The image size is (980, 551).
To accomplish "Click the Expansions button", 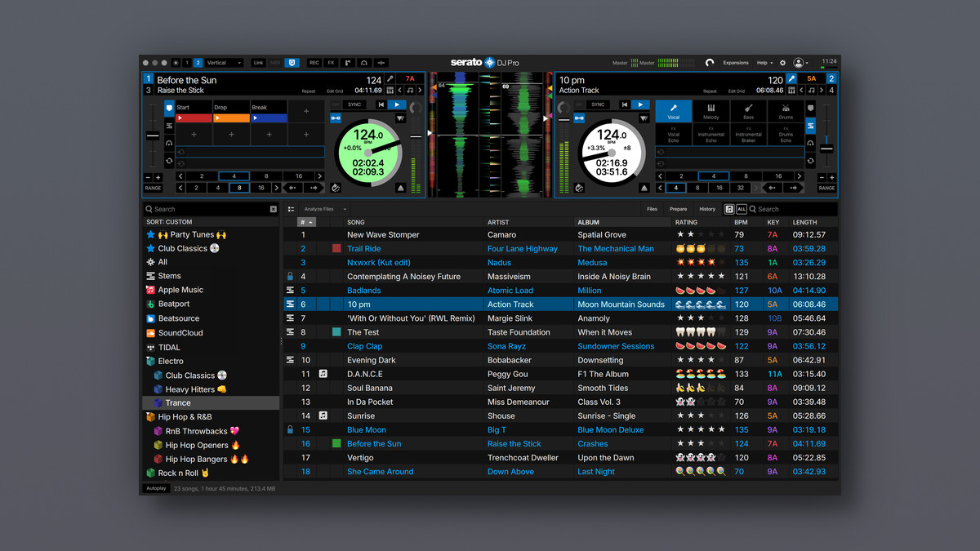I will click(736, 63).
